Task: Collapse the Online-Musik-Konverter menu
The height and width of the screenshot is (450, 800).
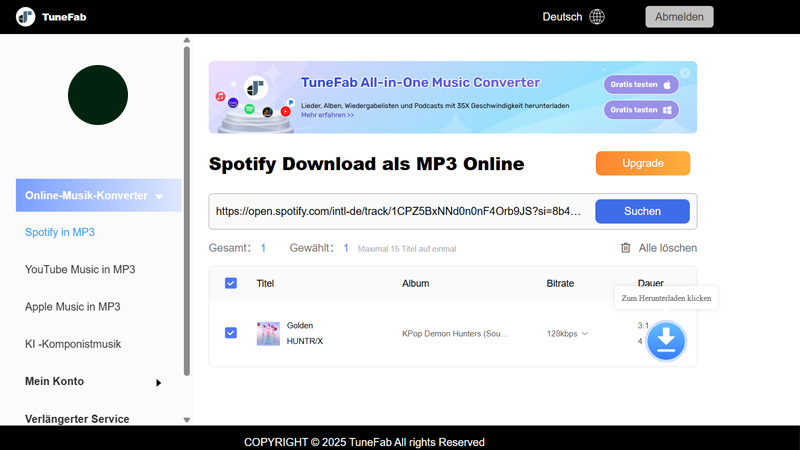Action: coord(98,195)
